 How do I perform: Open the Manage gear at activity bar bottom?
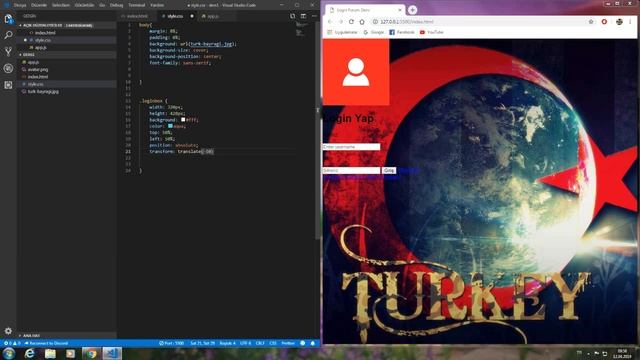pyautogui.click(x=8, y=331)
